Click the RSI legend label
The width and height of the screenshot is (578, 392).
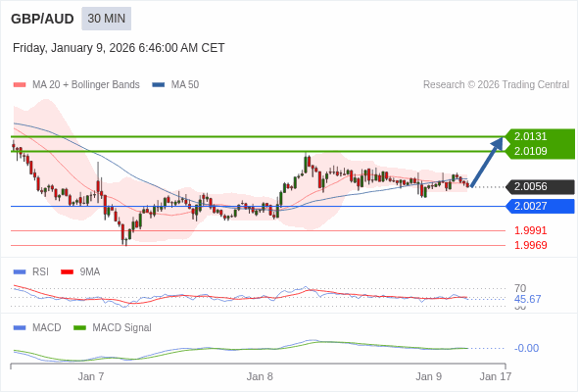(40, 272)
